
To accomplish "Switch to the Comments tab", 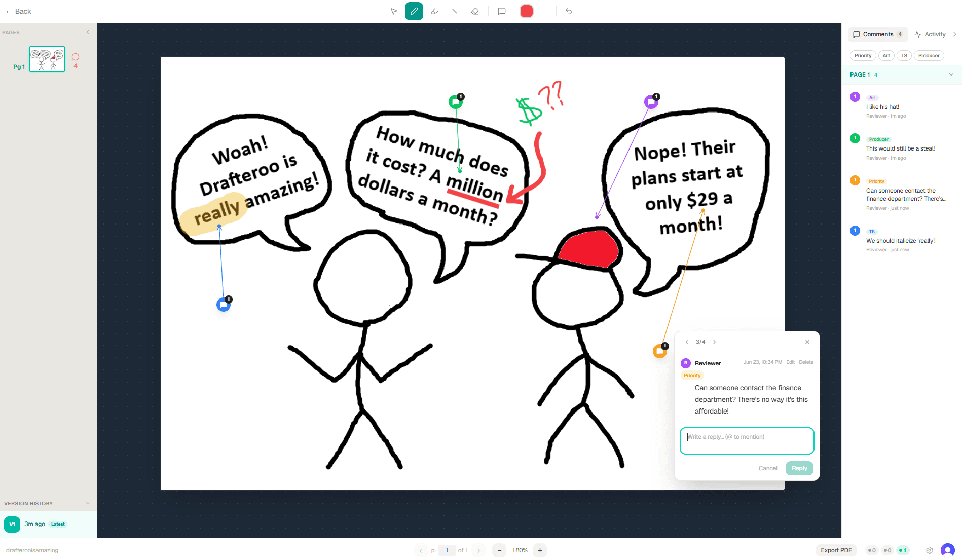I will tap(877, 34).
